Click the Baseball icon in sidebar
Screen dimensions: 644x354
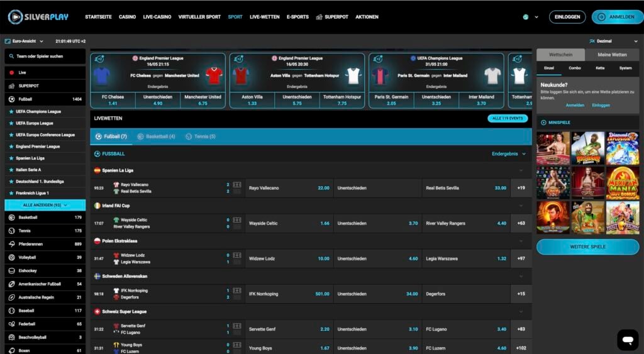click(x=11, y=311)
